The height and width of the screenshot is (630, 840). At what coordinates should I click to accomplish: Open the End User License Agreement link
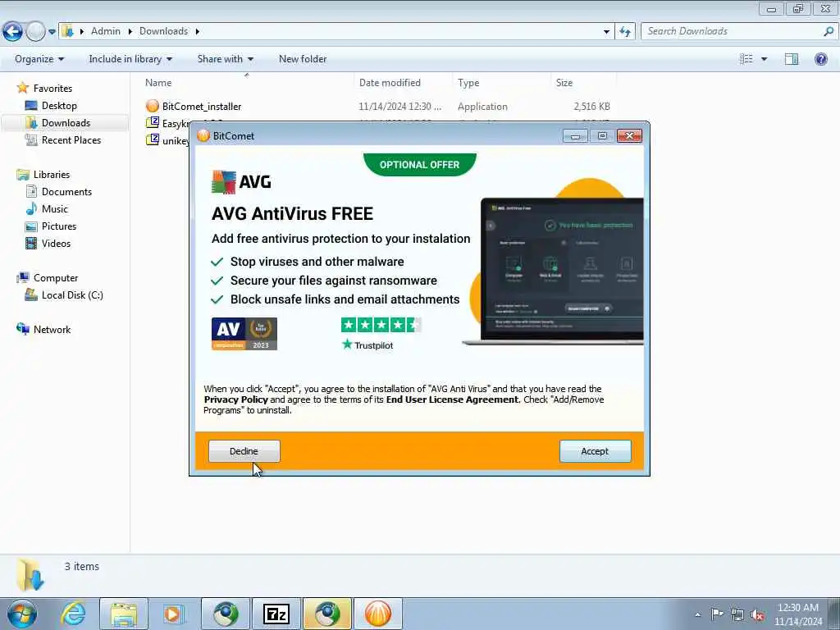pos(452,399)
